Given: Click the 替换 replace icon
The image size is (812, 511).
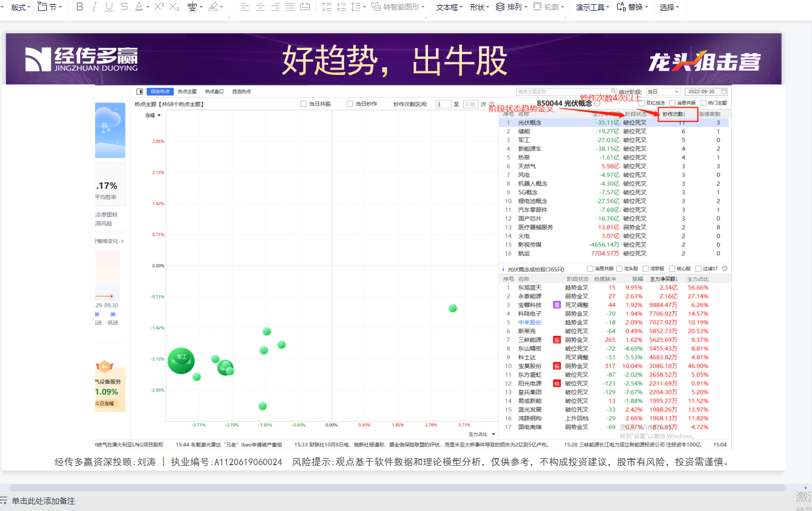Looking at the screenshot, I should tap(621, 7).
